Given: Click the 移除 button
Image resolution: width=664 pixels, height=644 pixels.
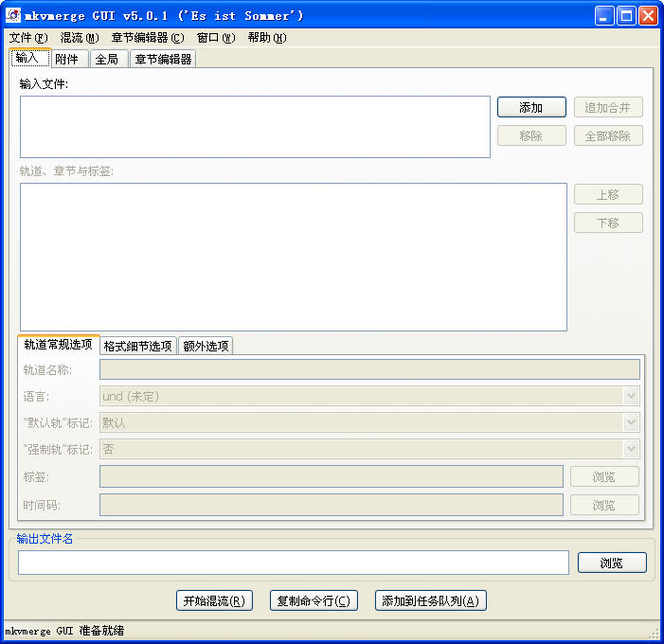Looking at the screenshot, I should [x=531, y=135].
